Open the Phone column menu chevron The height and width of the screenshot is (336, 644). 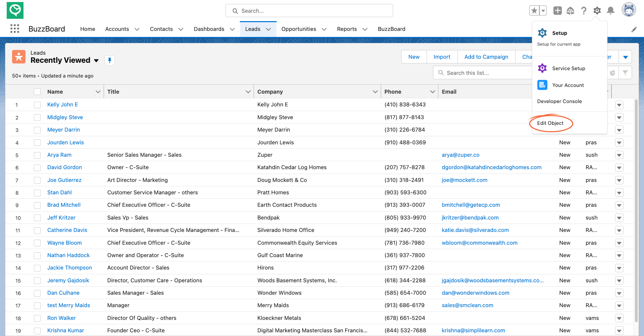tap(432, 92)
